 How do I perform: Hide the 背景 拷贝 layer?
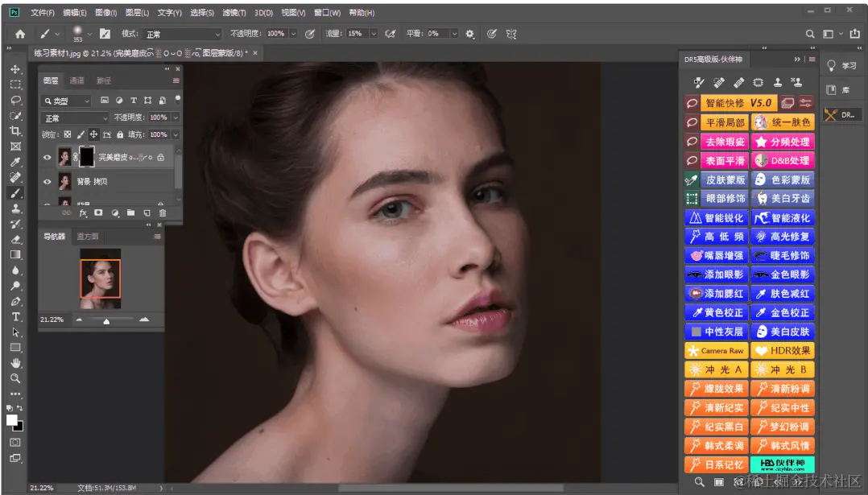tap(47, 182)
